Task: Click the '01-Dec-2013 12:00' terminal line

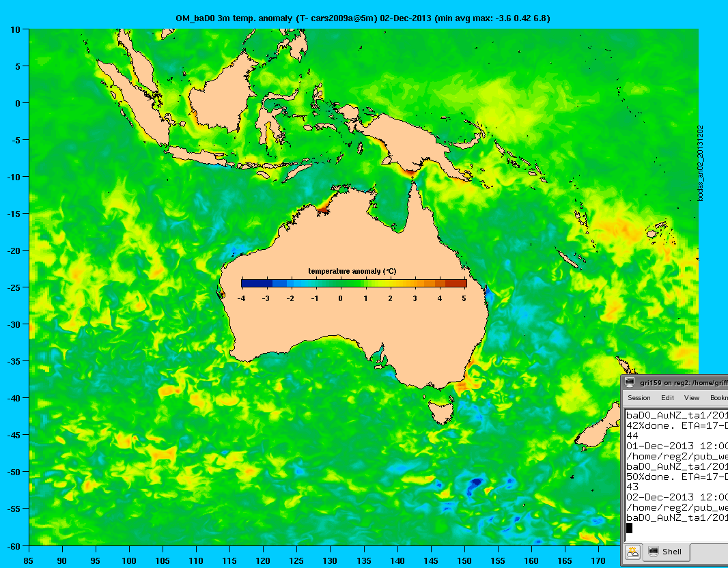Action: (677, 446)
